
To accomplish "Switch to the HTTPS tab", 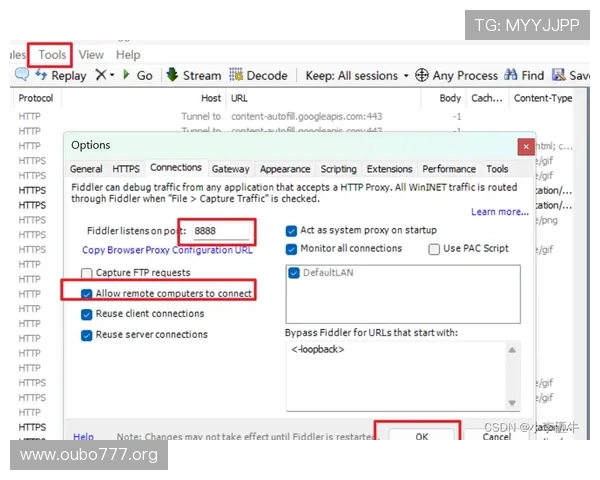I will coord(126,169).
